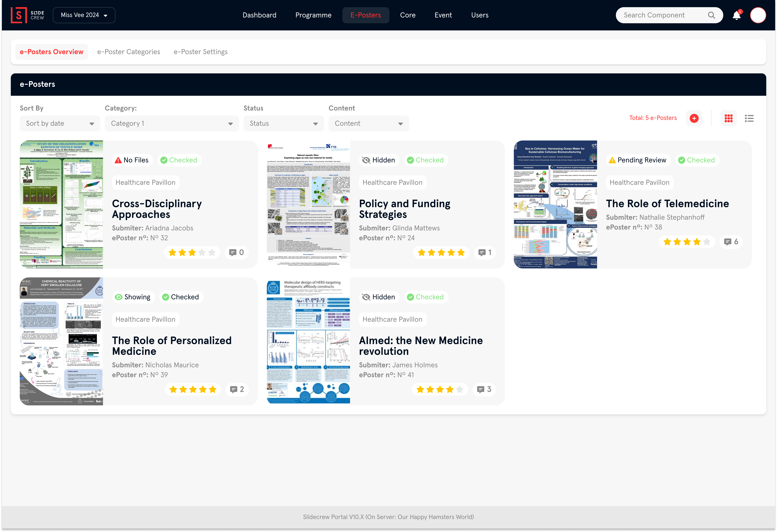
Task: Go to Dashboard menu
Action: pyautogui.click(x=259, y=15)
